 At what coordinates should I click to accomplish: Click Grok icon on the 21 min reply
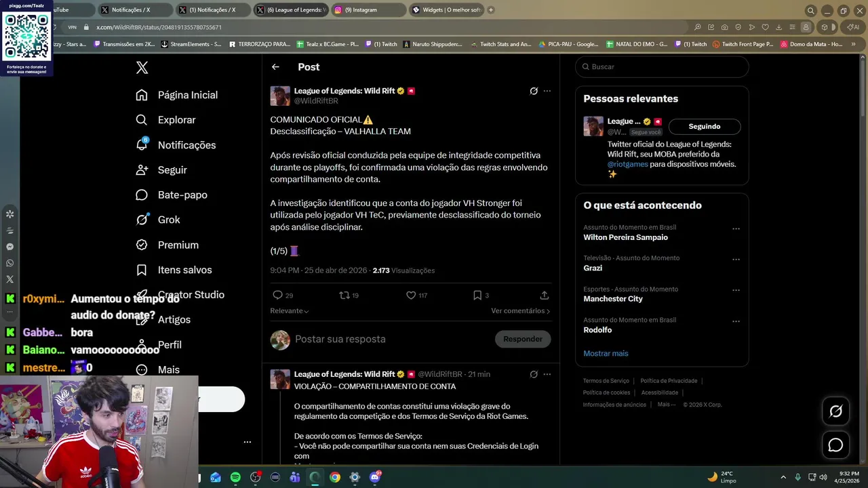534,374
